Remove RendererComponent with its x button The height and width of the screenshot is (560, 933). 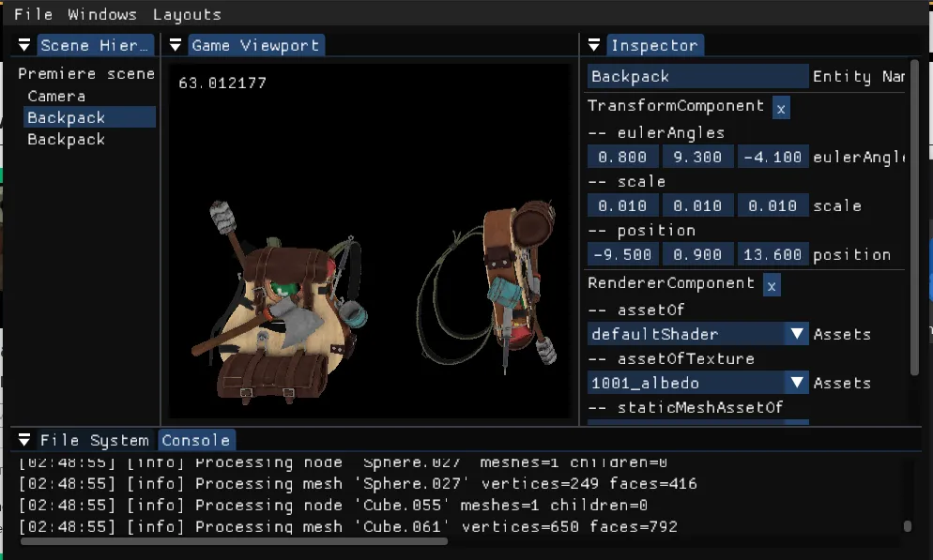coord(772,285)
